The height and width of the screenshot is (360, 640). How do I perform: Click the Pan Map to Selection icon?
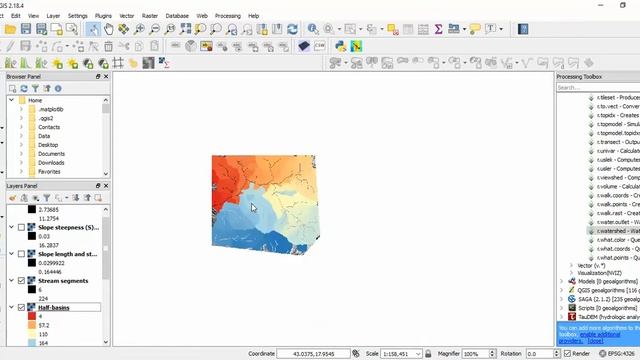[124, 29]
